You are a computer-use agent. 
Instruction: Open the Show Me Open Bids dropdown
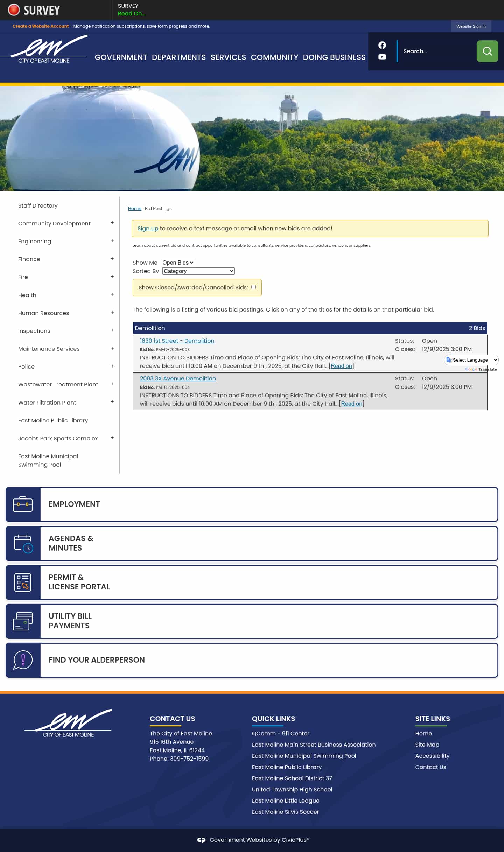[177, 263]
